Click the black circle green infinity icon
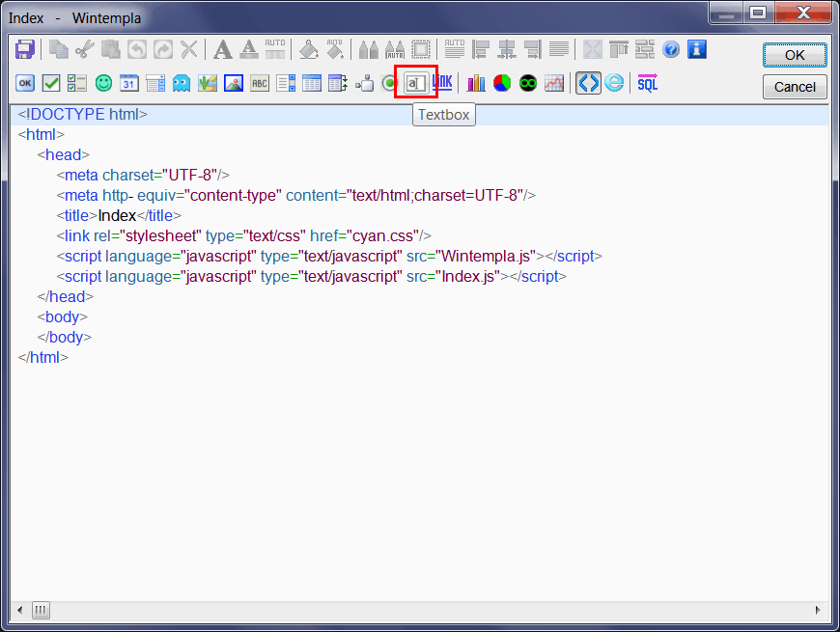Screen dimensions: 840x632 (x=528, y=84)
